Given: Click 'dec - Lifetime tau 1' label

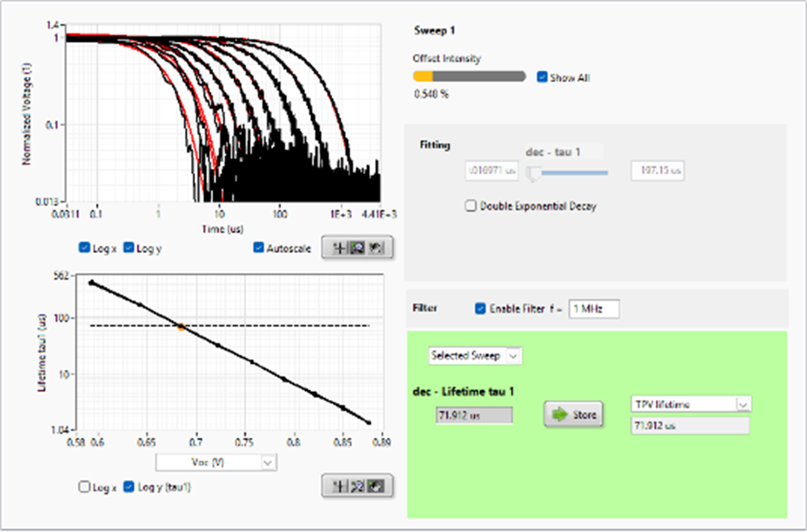Looking at the screenshot, I should click(x=463, y=391).
